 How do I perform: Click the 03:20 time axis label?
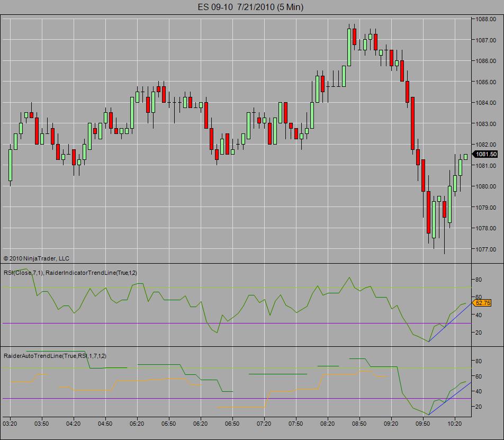pos(10,424)
